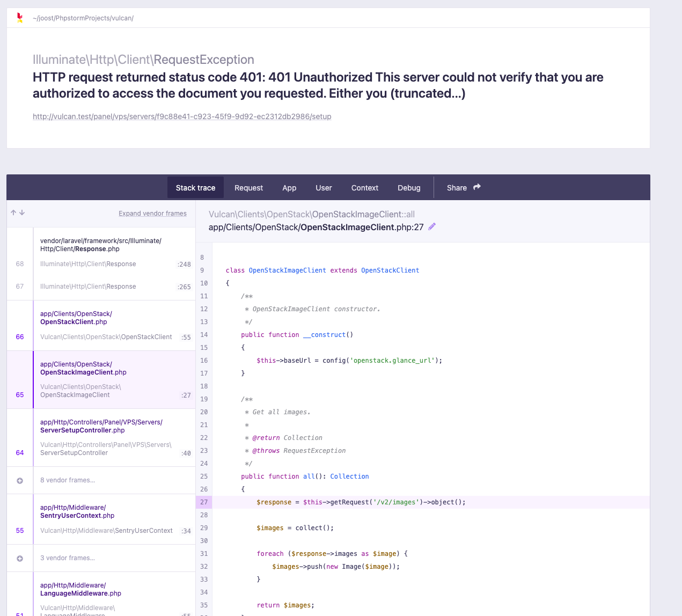Switch to the Request tab
The image size is (682, 616).
tap(248, 188)
